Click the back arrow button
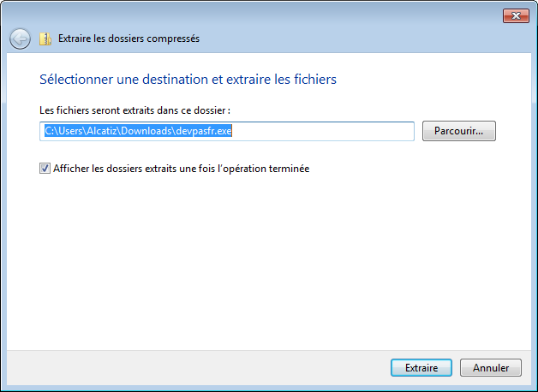Viewport: 538px width, 392px height. (20, 39)
